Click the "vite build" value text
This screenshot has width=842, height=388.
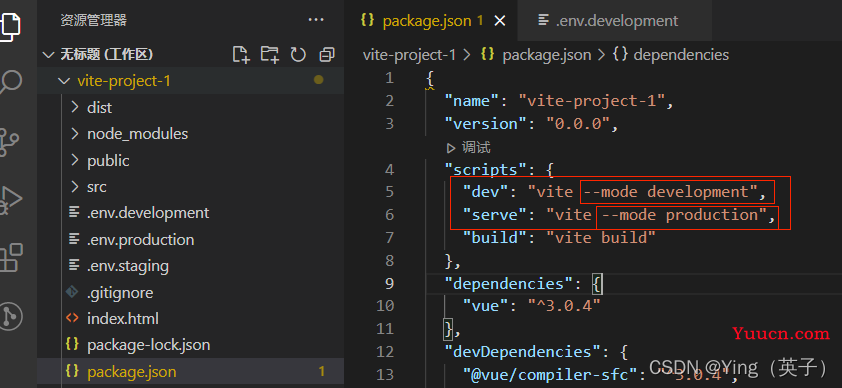pyautogui.click(x=601, y=237)
